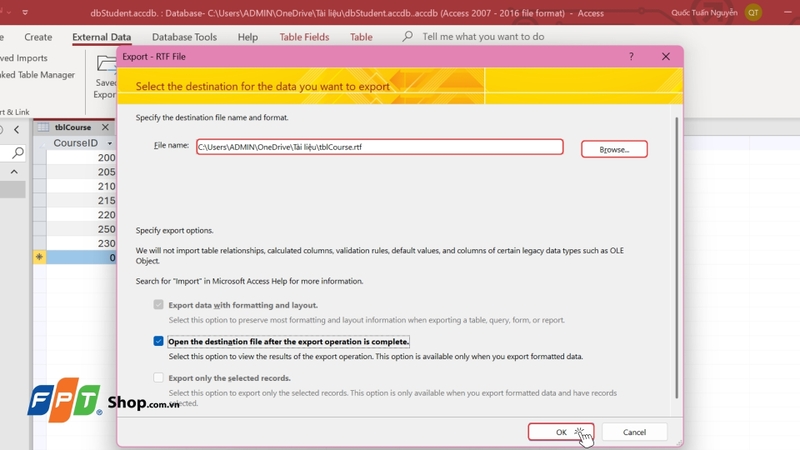Click the 'Tell me what you want to do' box

pyautogui.click(x=483, y=37)
